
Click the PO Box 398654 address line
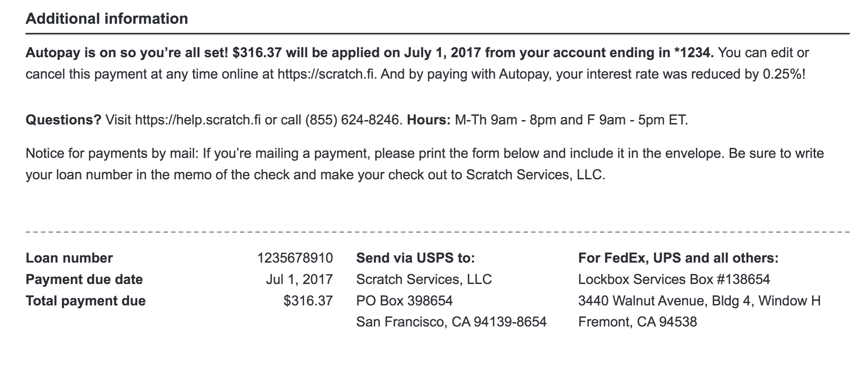pyautogui.click(x=404, y=301)
